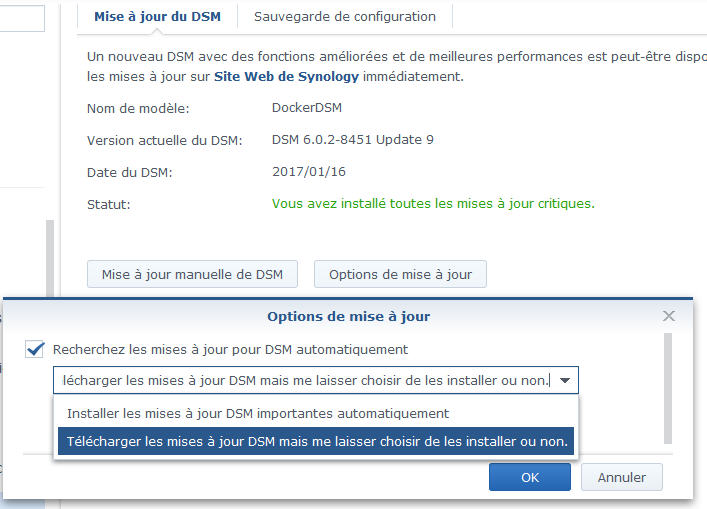Select the 2017/01/16 date value
Viewport: 707px width, 509px height.
click(x=309, y=172)
